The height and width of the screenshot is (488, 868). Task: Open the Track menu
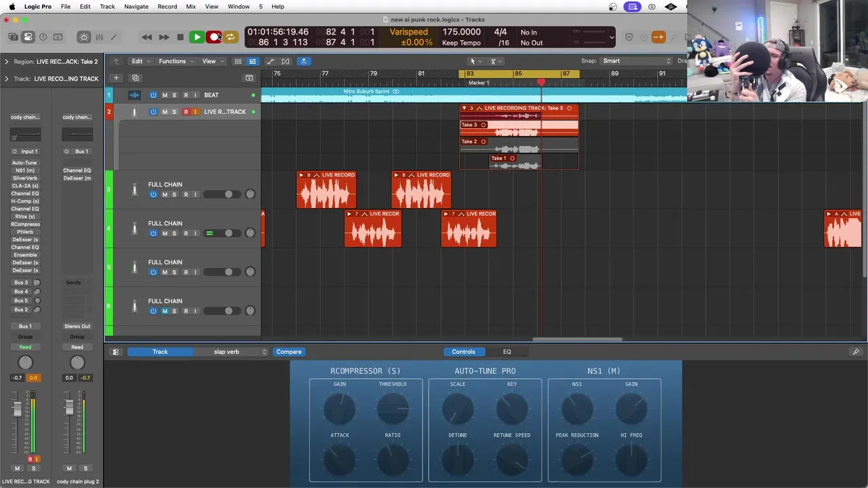point(107,7)
